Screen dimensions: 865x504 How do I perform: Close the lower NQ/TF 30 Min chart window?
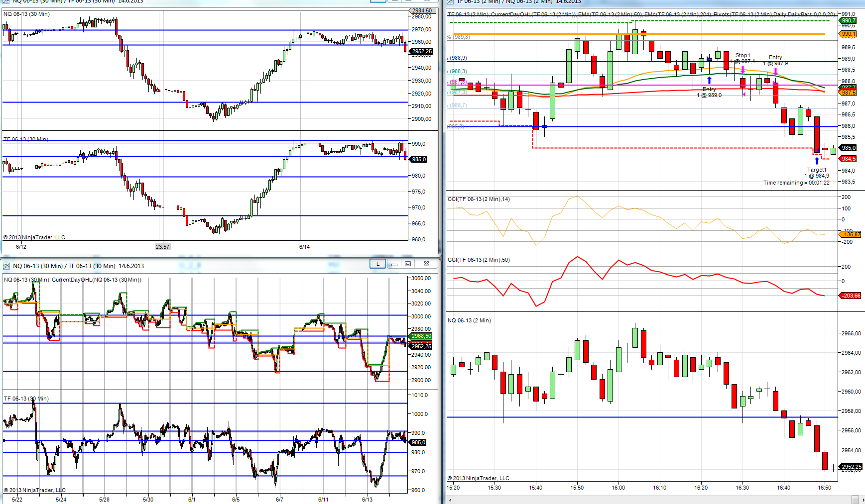(426, 264)
